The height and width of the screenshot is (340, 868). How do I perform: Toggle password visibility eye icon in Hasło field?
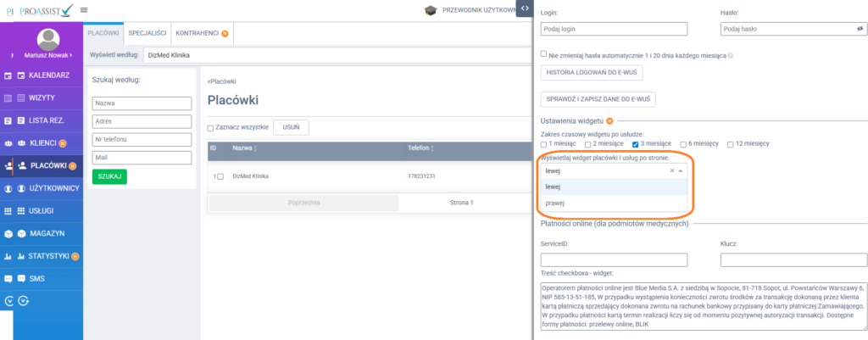pyautogui.click(x=859, y=29)
